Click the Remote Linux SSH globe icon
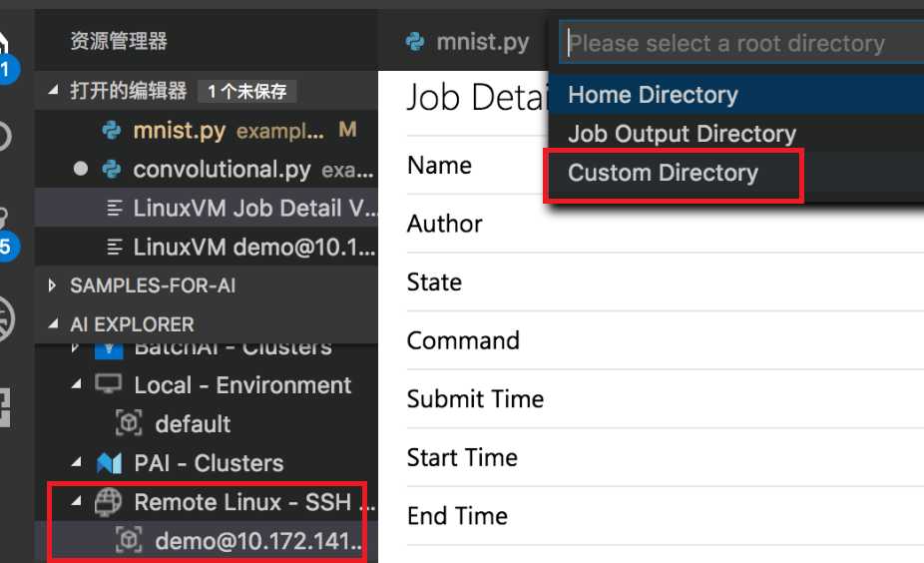This screenshot has width=924, height=563. [109, 503]
